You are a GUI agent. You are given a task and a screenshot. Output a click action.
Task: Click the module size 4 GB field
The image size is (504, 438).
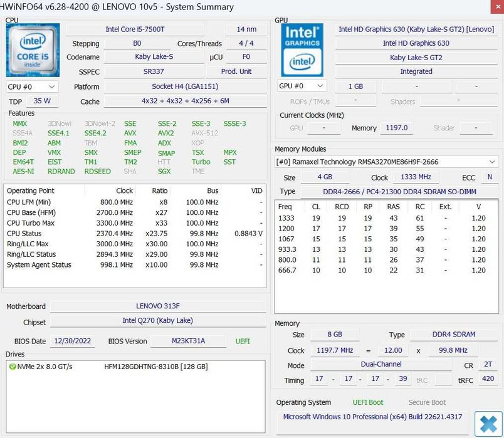click(325, 177)
